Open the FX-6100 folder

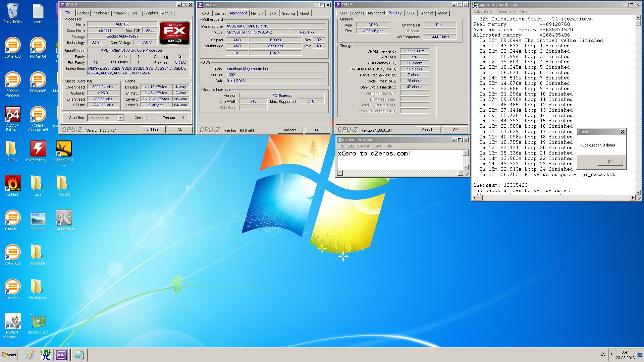click(x=63, y=186)
